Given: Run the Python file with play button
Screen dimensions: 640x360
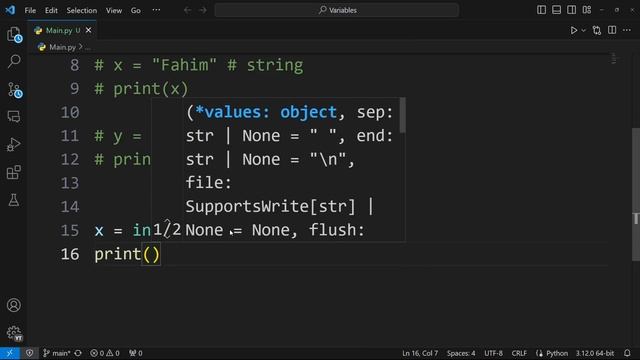Looking at the screenshot, I should [573, 30].
